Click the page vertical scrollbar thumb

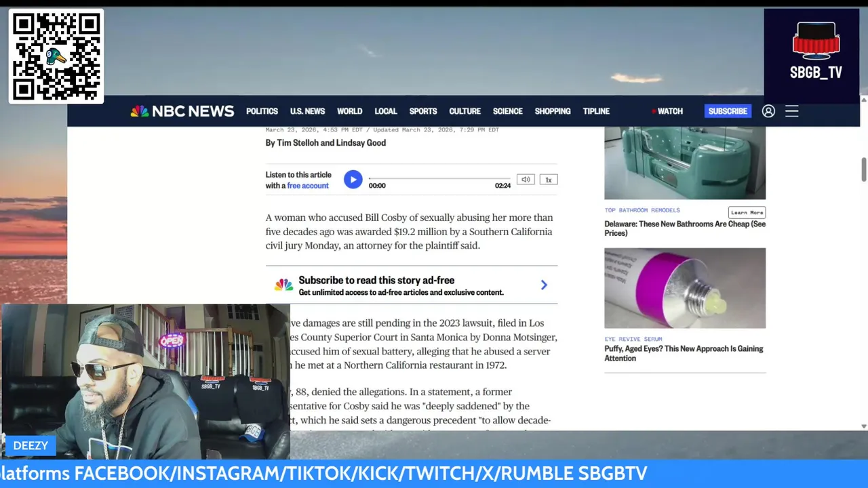point(864,169)
